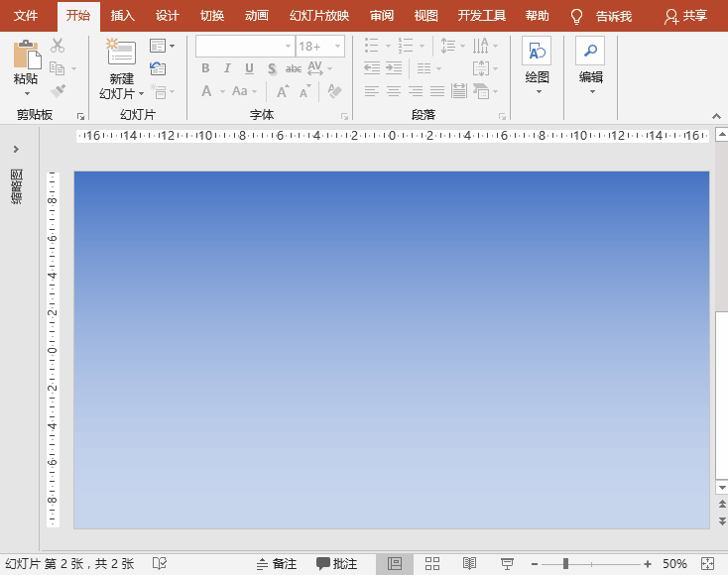Toggle Underline formatting
Screen dimensions: 728x575
tap(249, 68)
